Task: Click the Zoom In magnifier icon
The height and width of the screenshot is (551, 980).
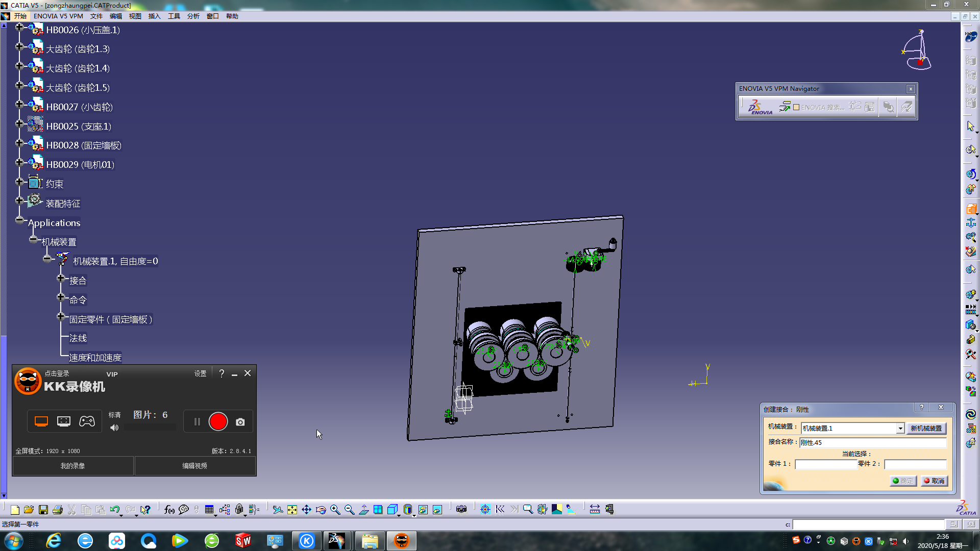Action: point(335,509)
